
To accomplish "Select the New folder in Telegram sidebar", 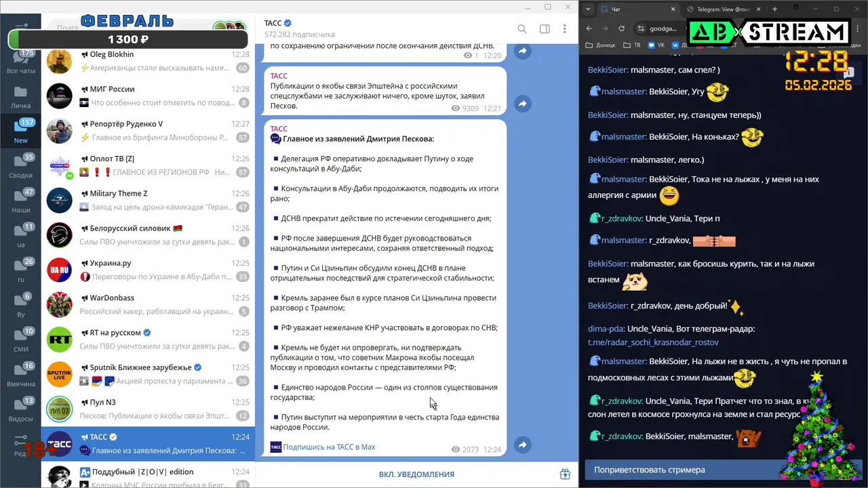I will [21, 131].
